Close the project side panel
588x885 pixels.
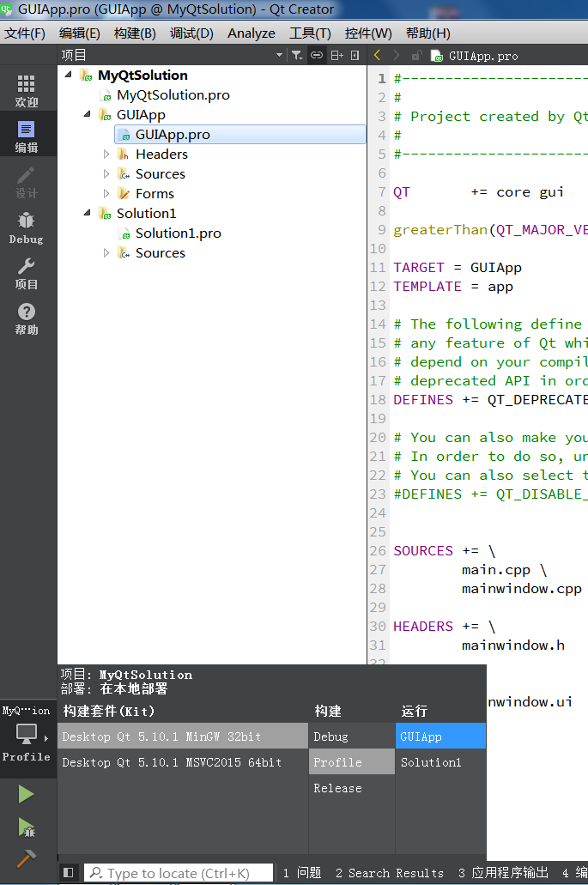tap(355, 55)
